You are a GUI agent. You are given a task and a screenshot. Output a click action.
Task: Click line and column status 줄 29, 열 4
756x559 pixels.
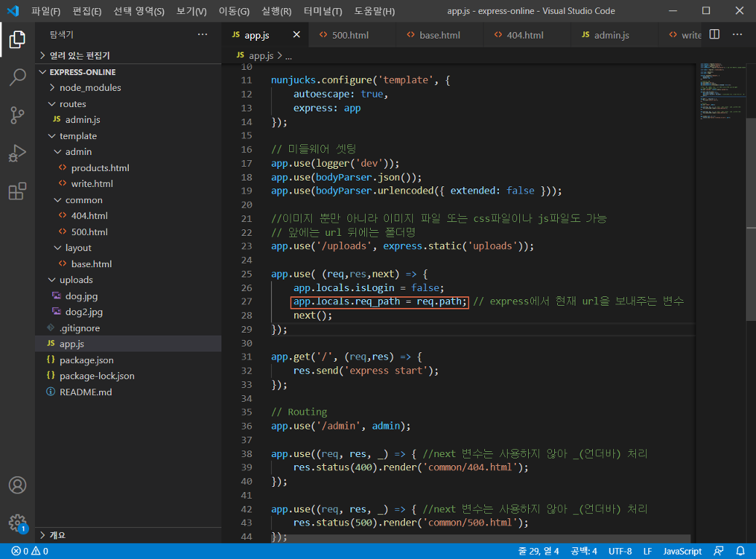point(538,551)
